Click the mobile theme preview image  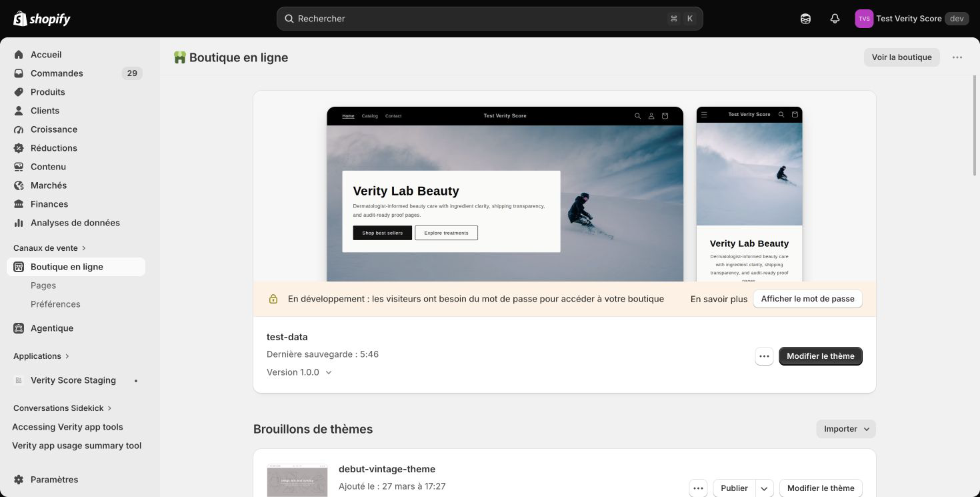coord(749,194)
